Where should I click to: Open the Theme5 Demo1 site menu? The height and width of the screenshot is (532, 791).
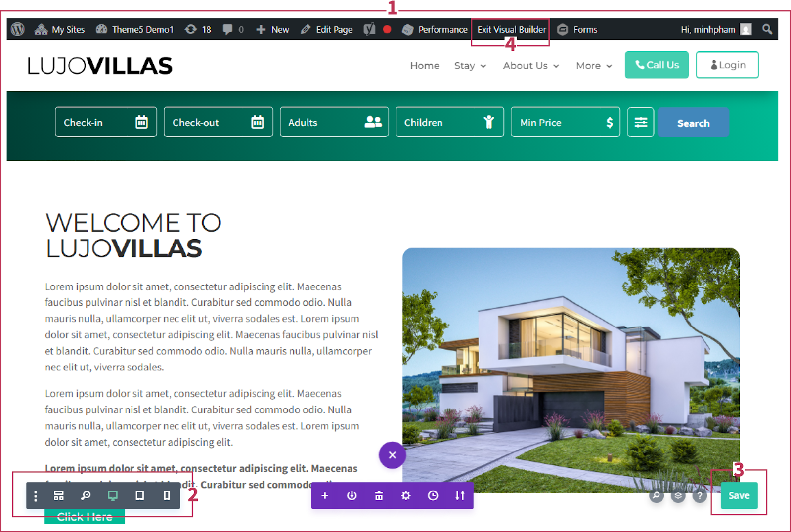[134, 29]
